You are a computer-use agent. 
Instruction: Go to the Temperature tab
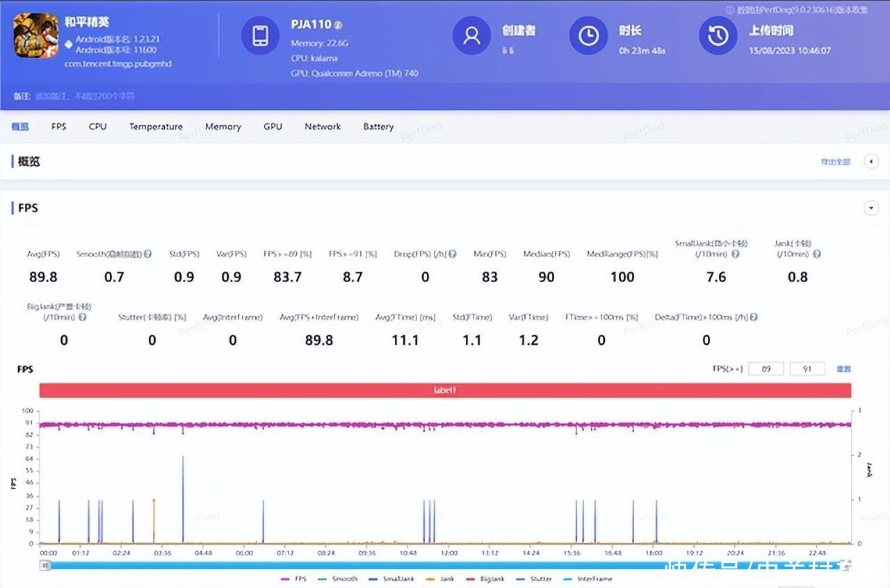point(156,126)
